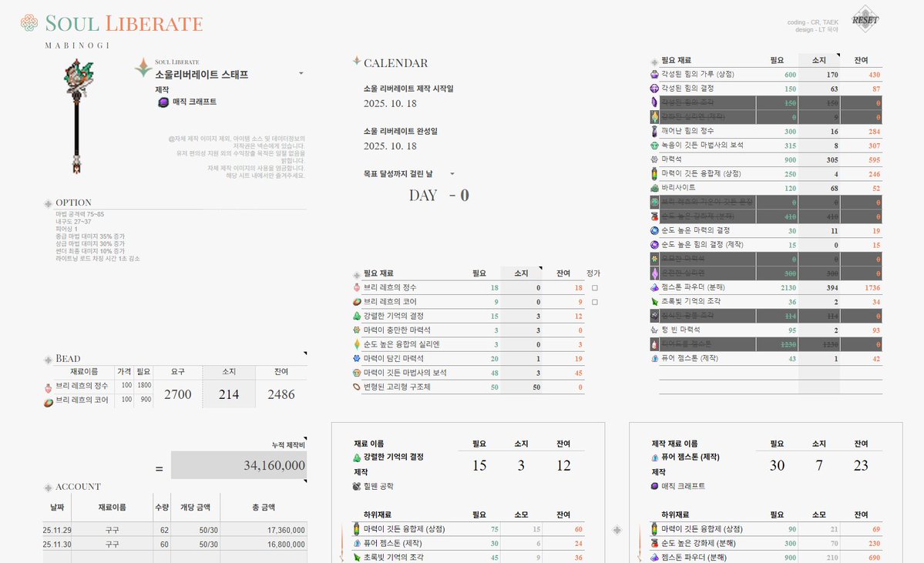Click the requirement value 2700 in the Bead table
This screenshot has width=924, height=563.
click(x=178, y=394)
